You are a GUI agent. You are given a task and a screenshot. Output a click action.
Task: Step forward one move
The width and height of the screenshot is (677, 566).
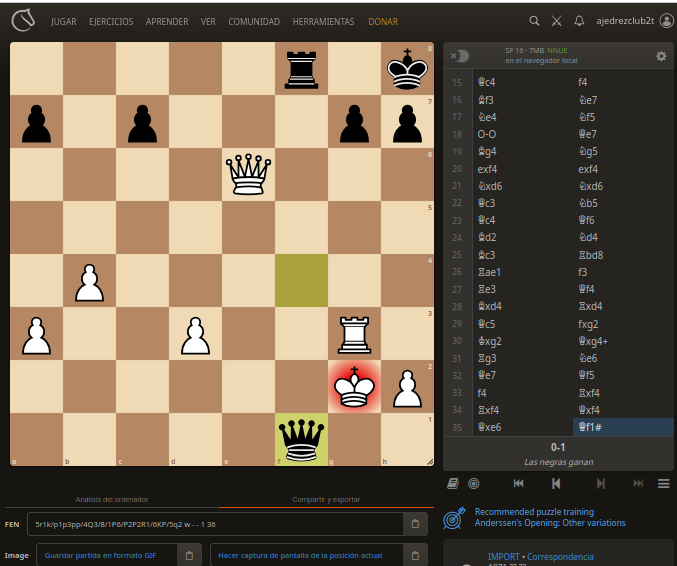[601, 484]
